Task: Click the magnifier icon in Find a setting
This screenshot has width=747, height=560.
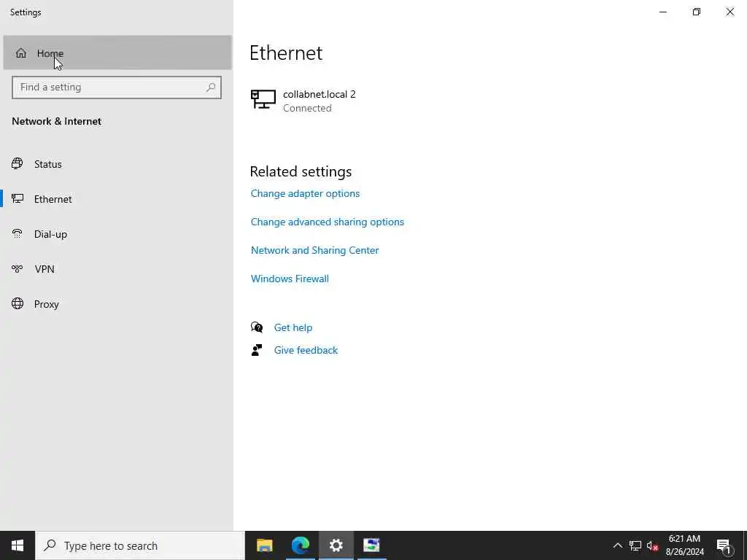Action: point(211,87)
